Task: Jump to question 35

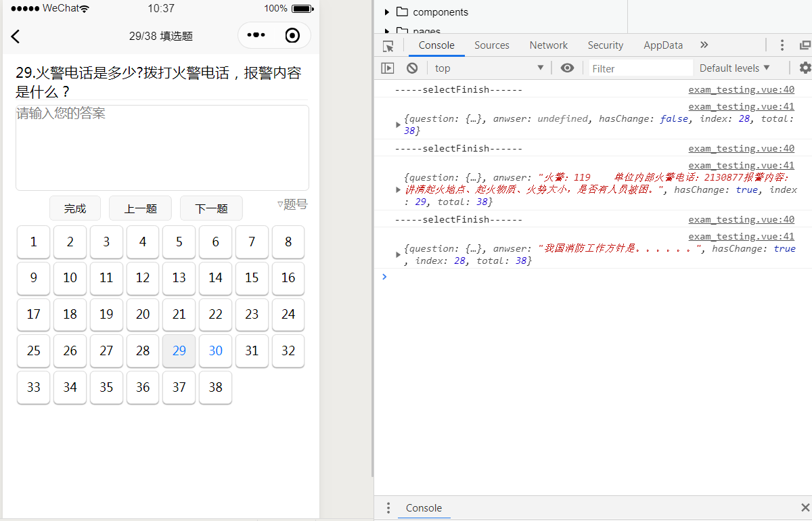Action: point(106,388)
